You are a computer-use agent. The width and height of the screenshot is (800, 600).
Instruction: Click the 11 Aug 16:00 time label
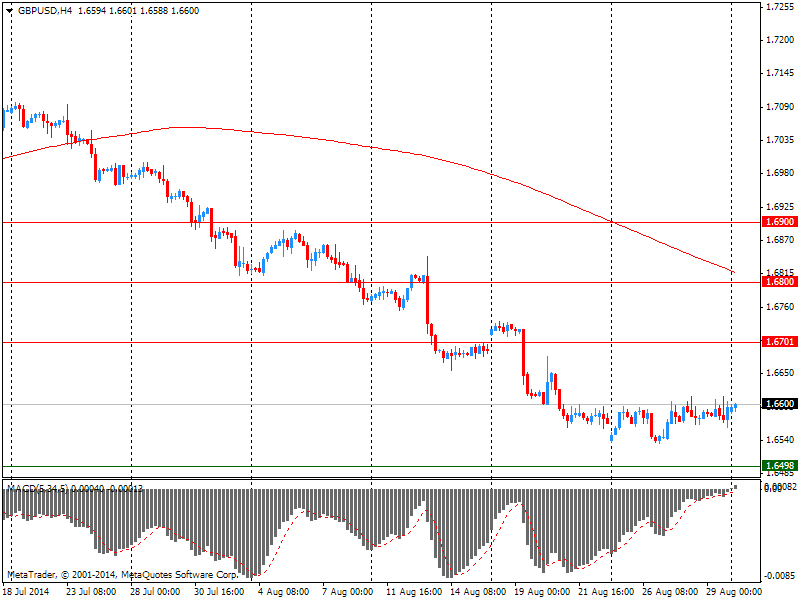414,592
